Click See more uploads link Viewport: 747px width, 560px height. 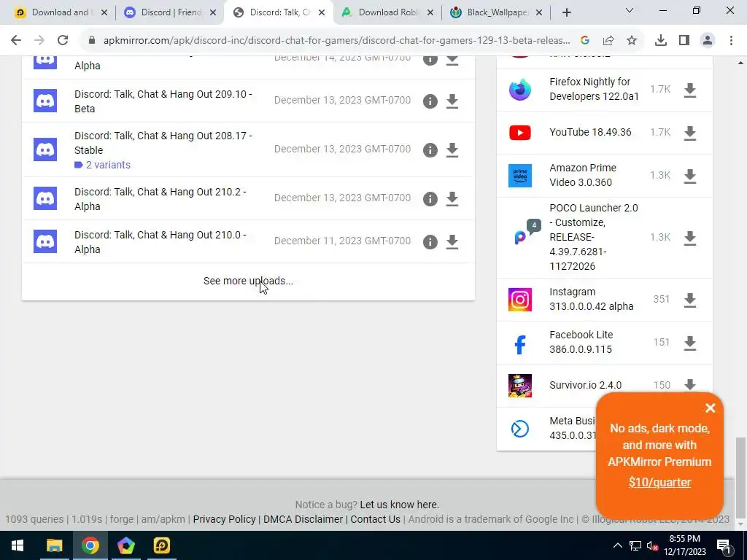pyautogui.click(x=248, y=281)
